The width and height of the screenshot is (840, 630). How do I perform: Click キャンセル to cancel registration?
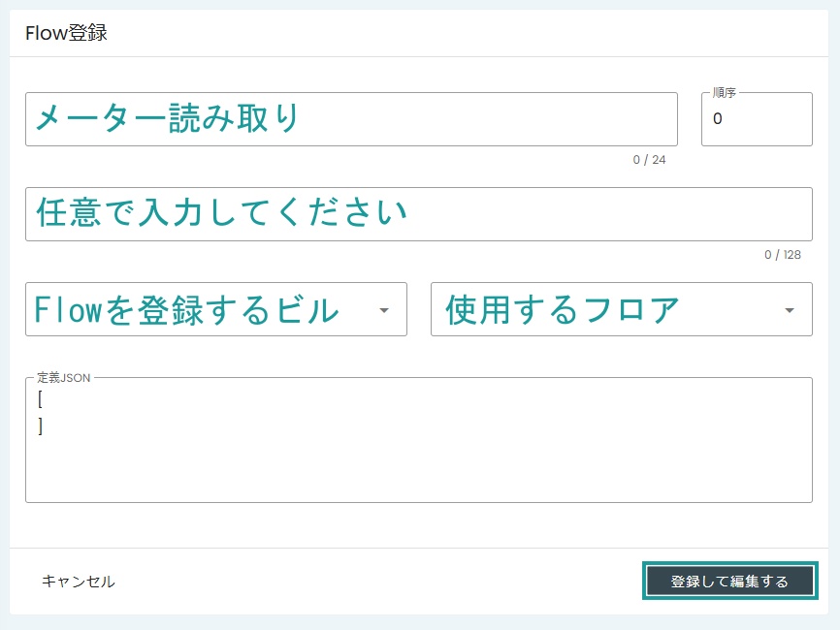point(78,582)
